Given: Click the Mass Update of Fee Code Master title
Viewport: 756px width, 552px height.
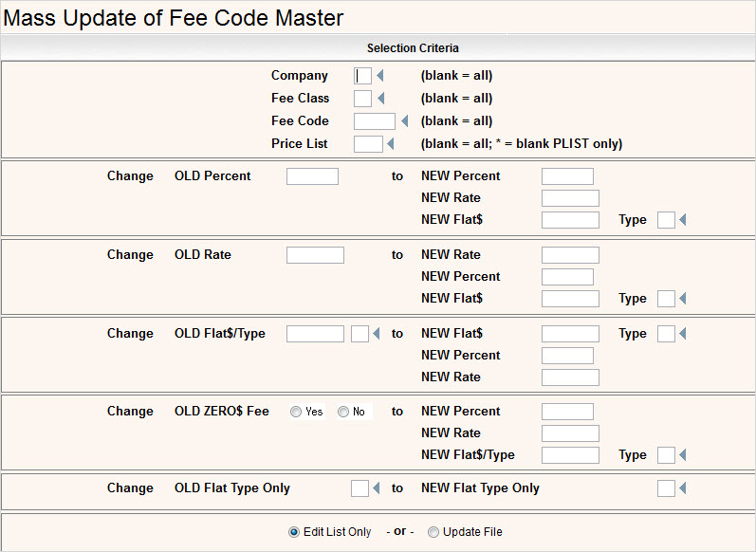Looking at the screenshot, I should pyautogui.click(x=173, y=18).
